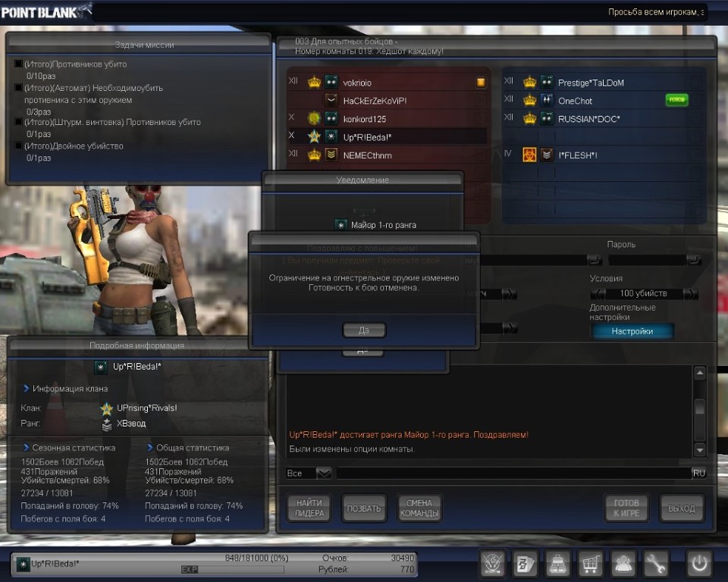Click the arrow selector below the Матч row
The image size is (728, 582).
510,328
